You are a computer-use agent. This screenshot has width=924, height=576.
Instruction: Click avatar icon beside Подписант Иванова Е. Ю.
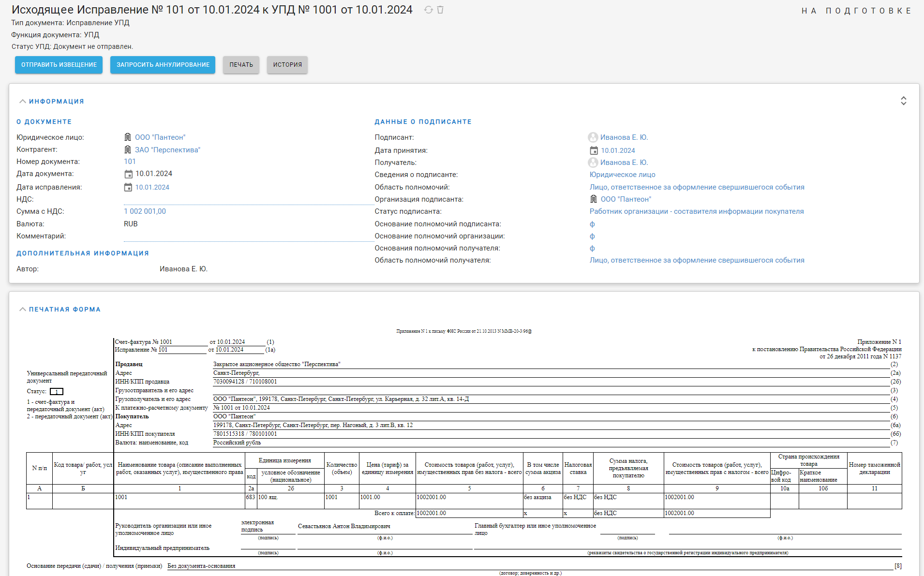click(593, 137)
